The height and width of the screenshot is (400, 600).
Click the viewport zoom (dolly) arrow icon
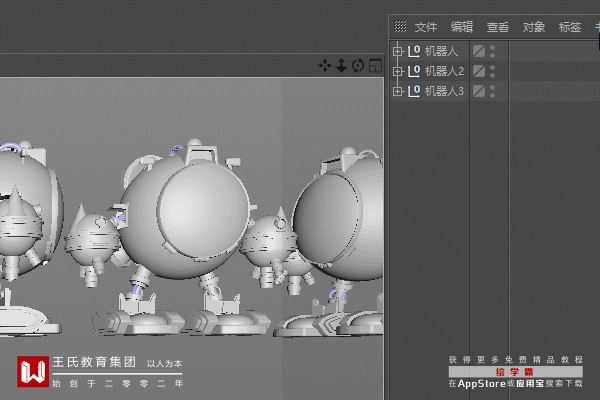(x=341, y=66)
